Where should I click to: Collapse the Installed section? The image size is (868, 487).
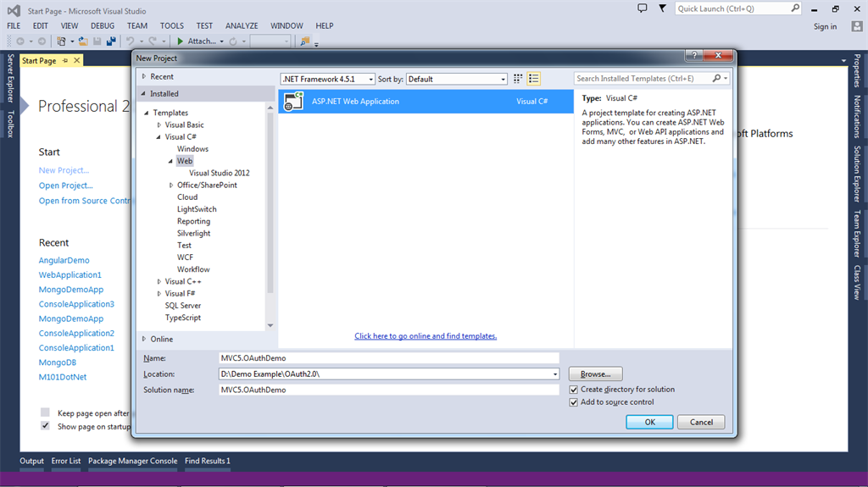[143, 93]
